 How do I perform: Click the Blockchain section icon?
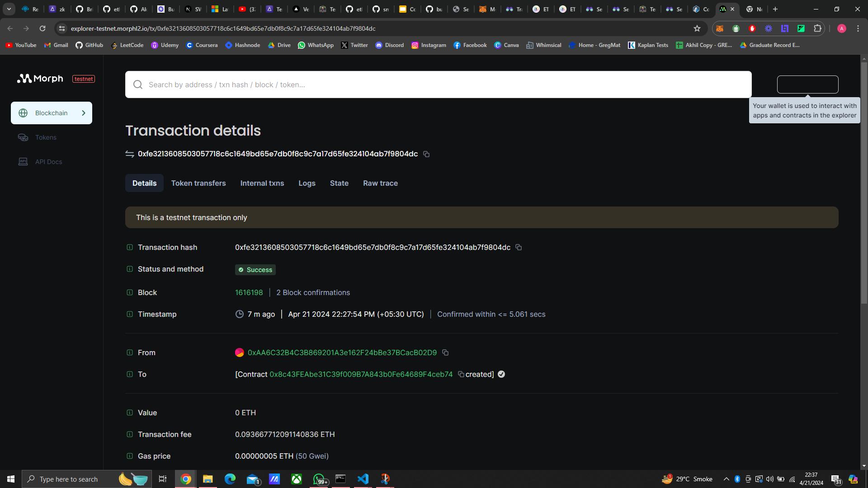(23, 113)
